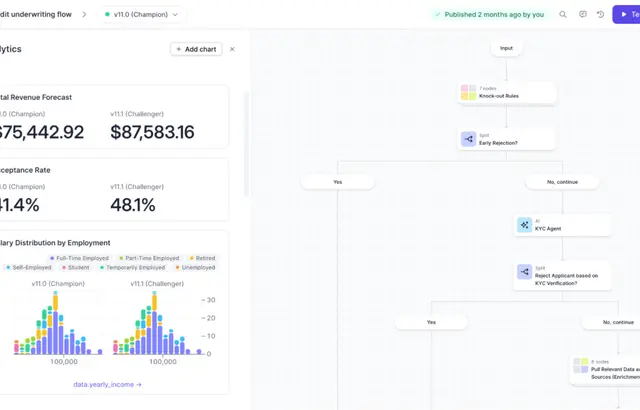Screen dimensions: 640x410
Task: Click the 48.1% Challenger acceptance rate
Action: point(133,205)
